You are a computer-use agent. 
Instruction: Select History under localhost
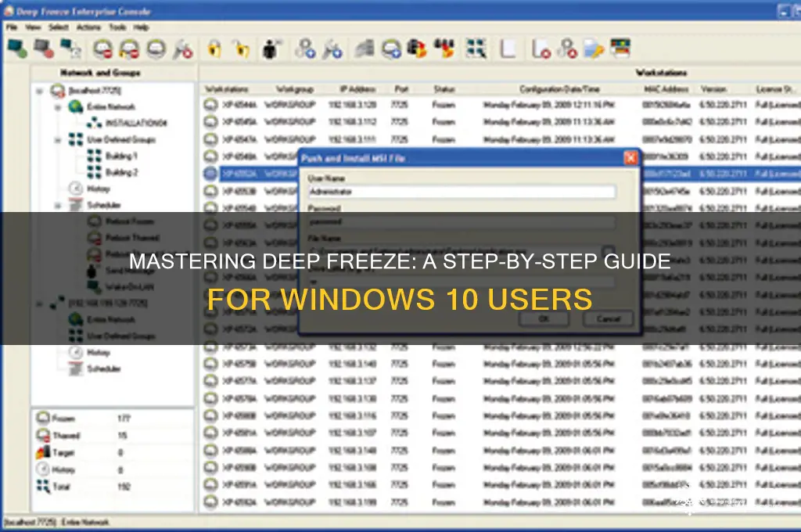(98, 189)
